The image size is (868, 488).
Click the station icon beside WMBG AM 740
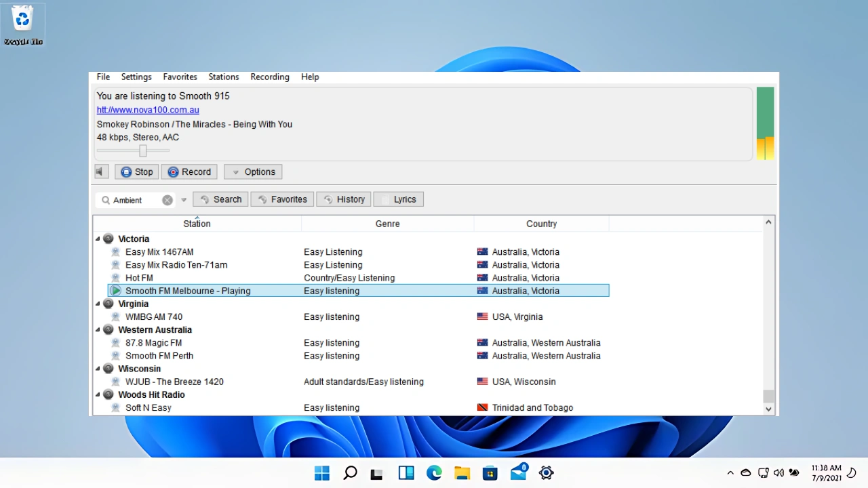click(x=116, y=317)
